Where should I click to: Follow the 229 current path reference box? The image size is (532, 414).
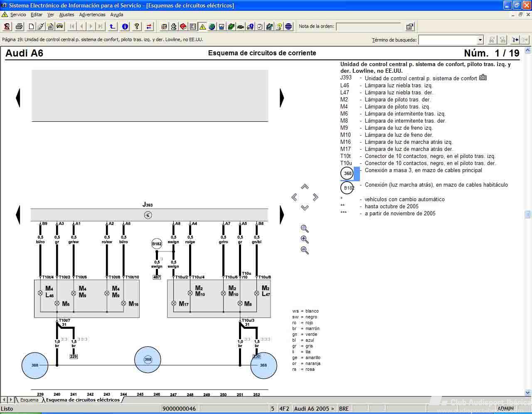click(x=74, y=356)
